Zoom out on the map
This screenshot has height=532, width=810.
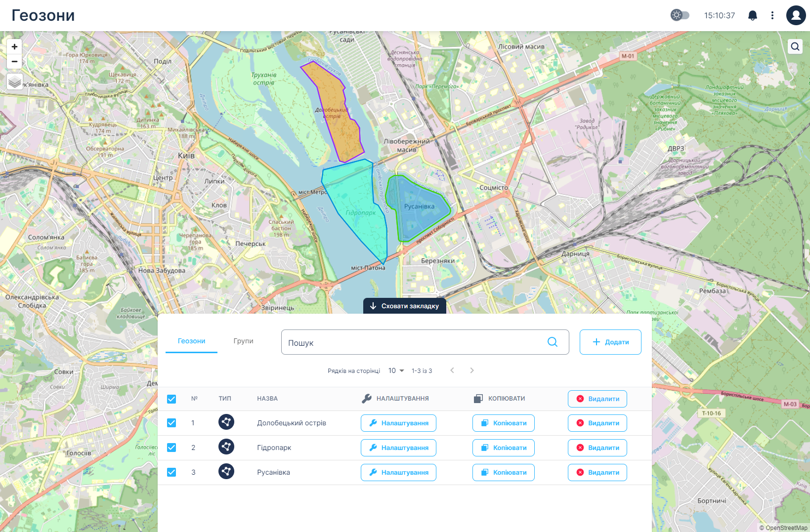[14, 62]
